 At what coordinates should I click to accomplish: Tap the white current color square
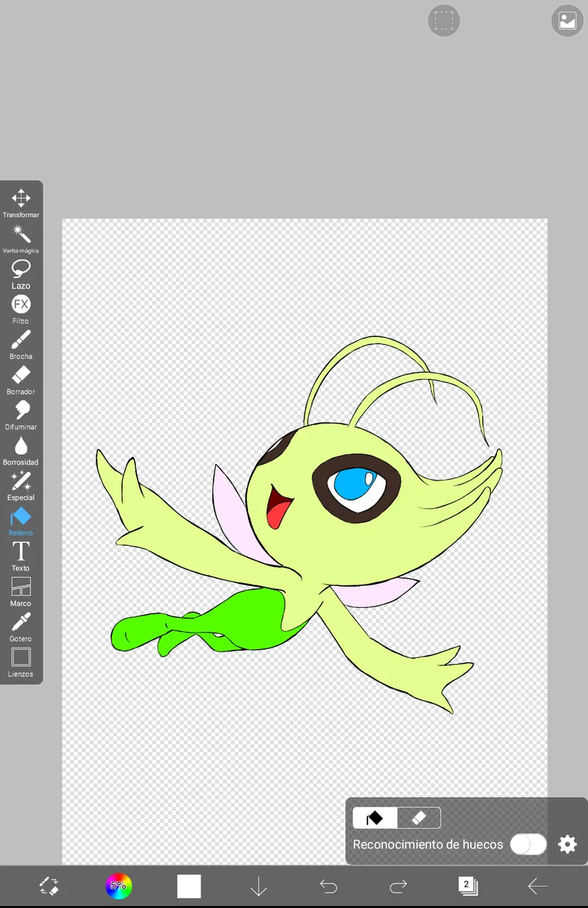[x=189, y=886]
